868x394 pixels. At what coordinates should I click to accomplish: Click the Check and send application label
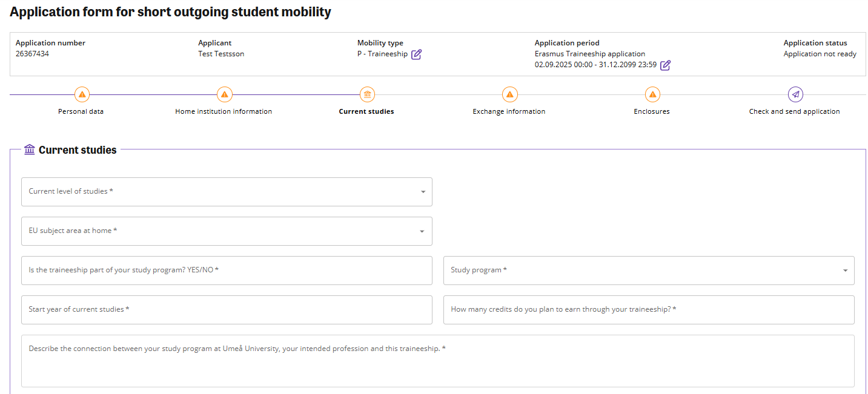[794, 111]
